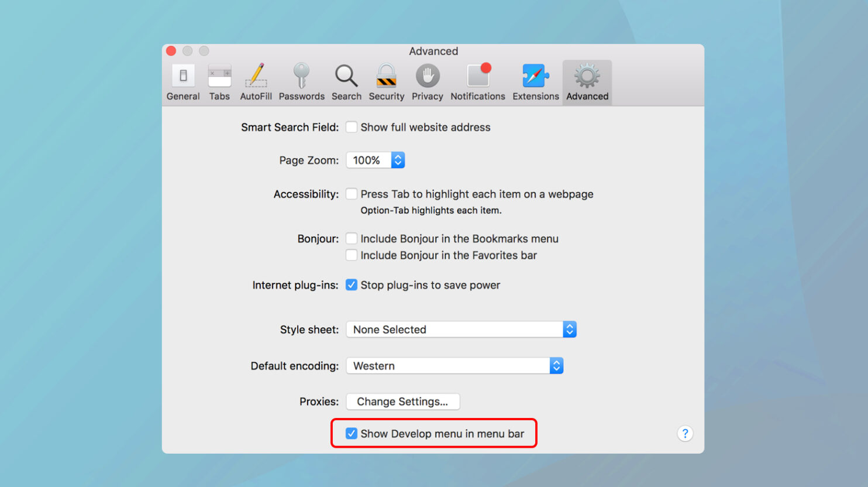Check Include Bonjour in the Favorites bar
The width and height of the screenshot is (868, 487).
coord(351,255)
